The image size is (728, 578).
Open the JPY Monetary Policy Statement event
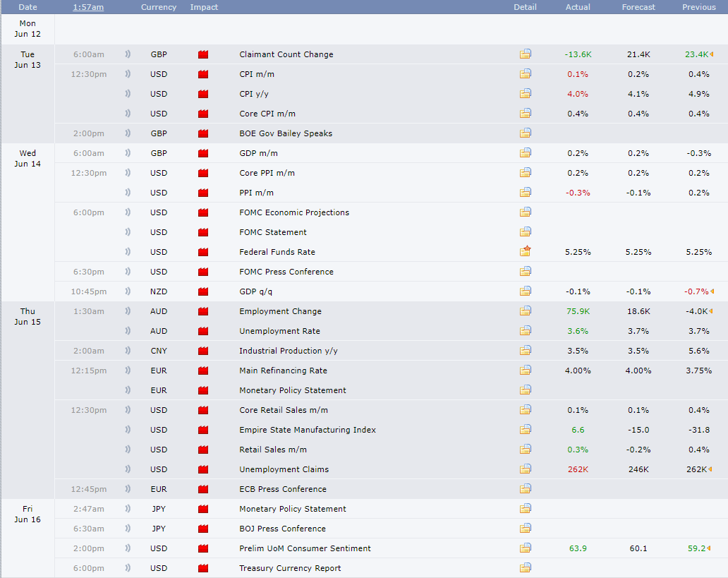(x=293, y=509)
